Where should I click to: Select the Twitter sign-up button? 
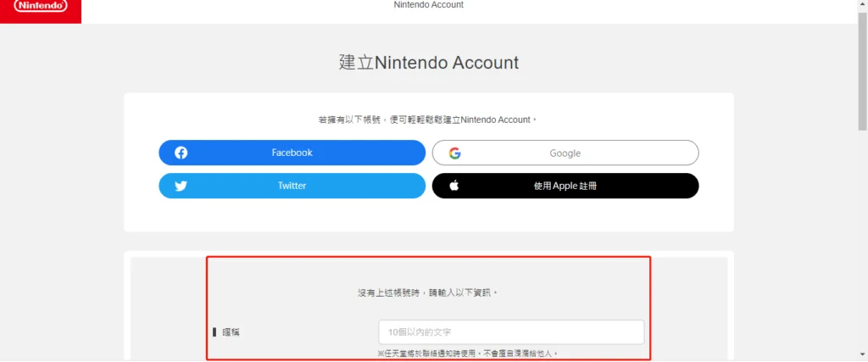coord(292,186)
